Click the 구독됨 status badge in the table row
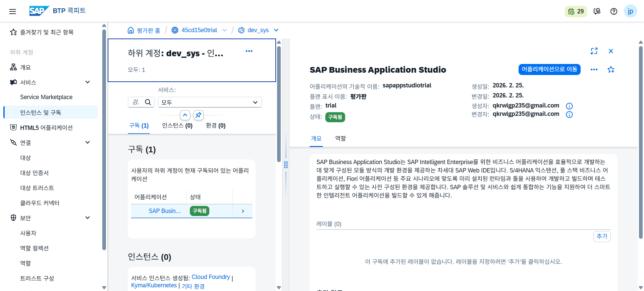This screenshot has width=644, height=291. pos(200,211)
